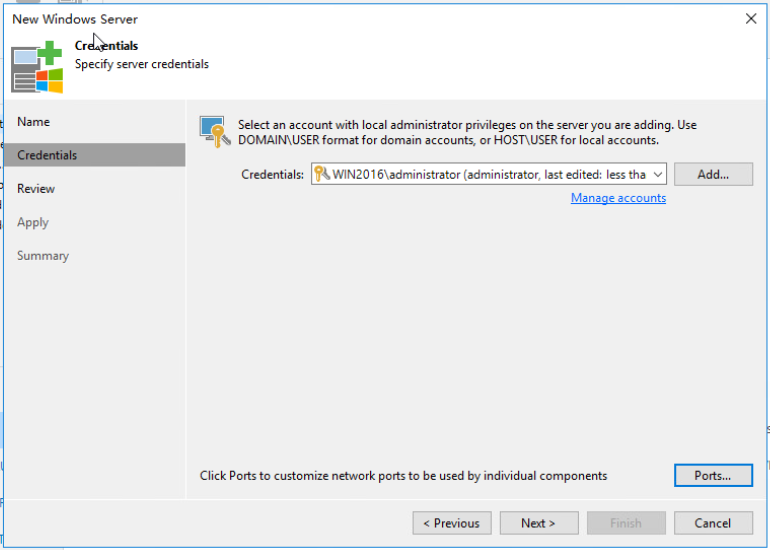The image size is (770, 550).
Task: Select the WIN2016\administrator credentials combo box
Action: click(x=489, y=174)
